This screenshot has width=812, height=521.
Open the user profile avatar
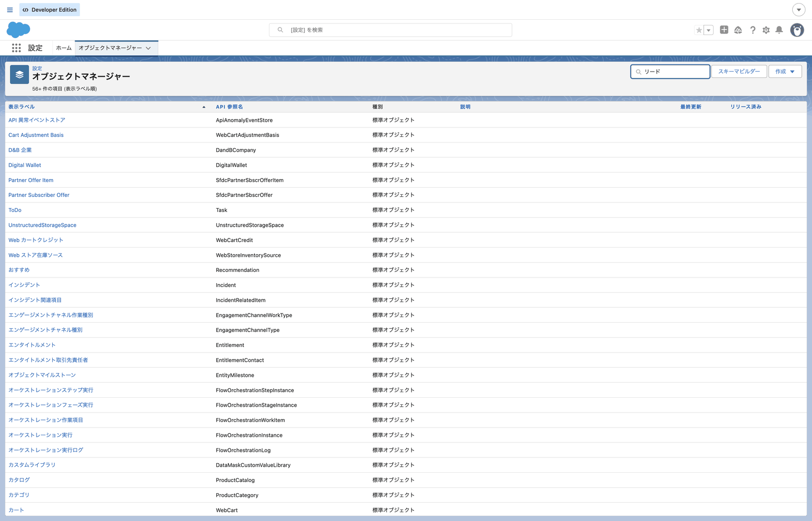(x=797, y=30)
